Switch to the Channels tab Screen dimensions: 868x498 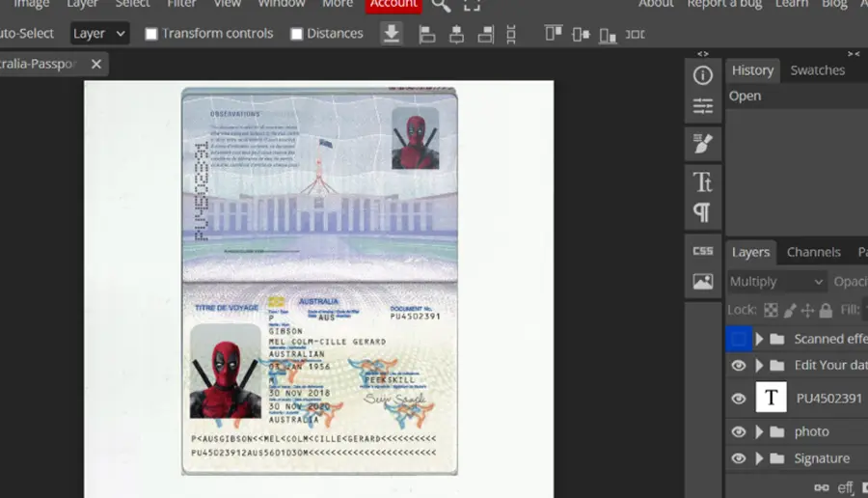813,252
